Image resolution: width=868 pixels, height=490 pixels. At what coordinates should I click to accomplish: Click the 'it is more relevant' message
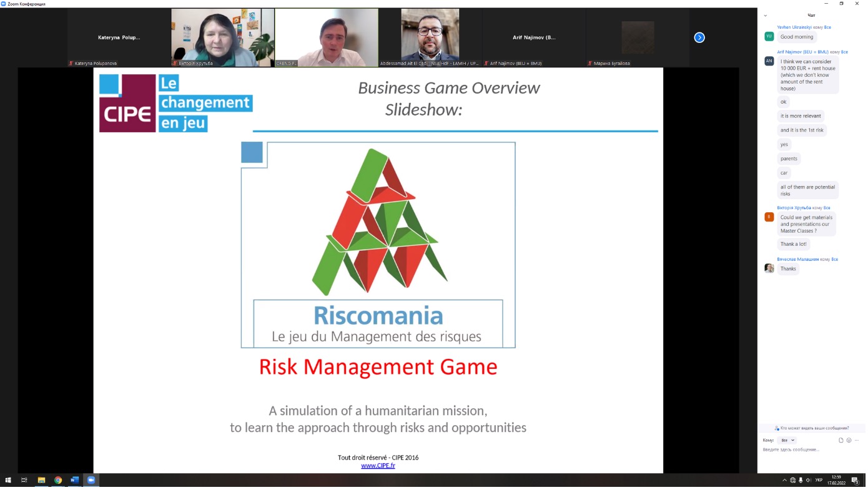(801, 116)
